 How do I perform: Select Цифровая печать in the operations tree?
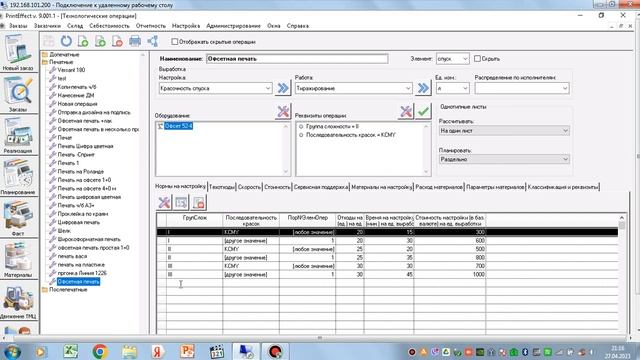point(78,222)
